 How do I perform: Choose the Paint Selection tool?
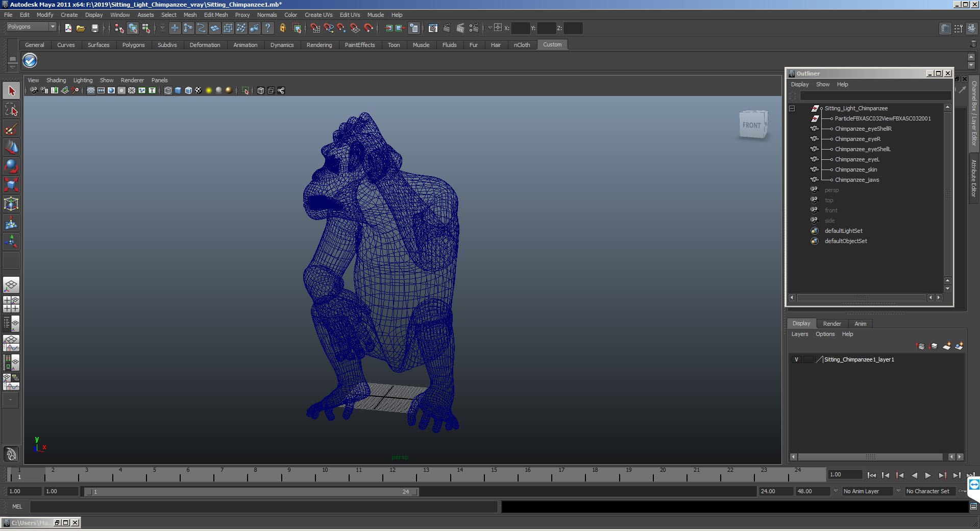[11, 128]
